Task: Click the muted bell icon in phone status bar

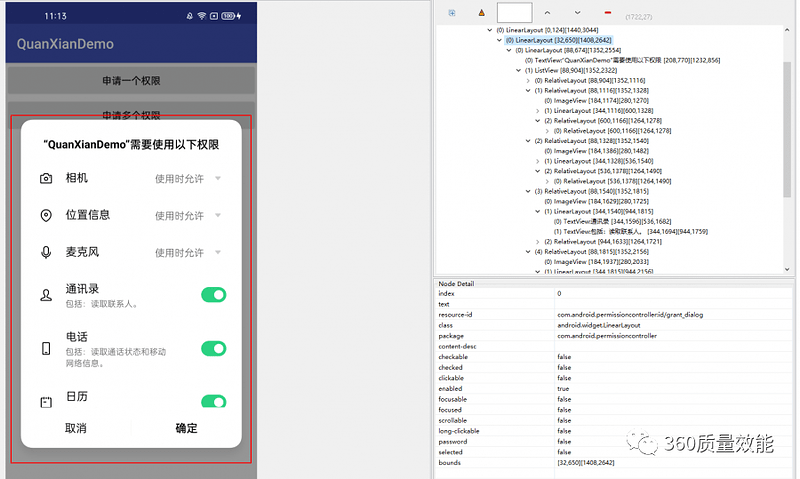Action: (x=189, y=16)
